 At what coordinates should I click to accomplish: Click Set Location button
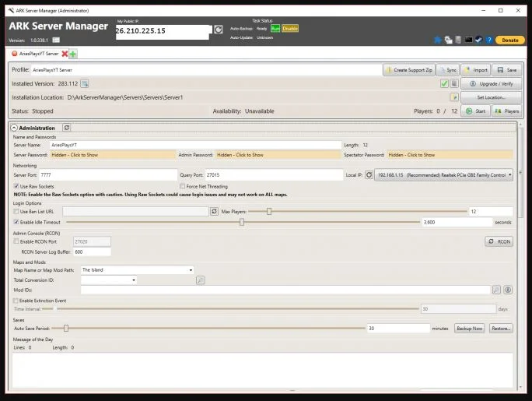[492, 97]
